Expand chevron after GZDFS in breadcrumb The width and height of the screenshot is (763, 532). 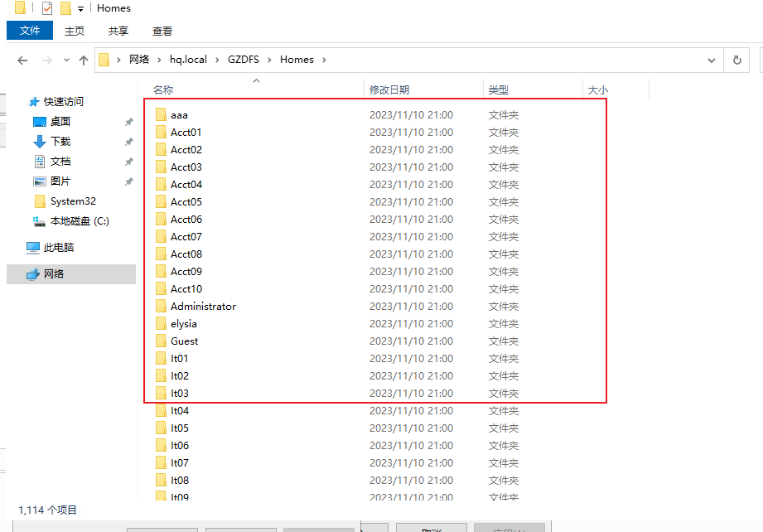269,60
